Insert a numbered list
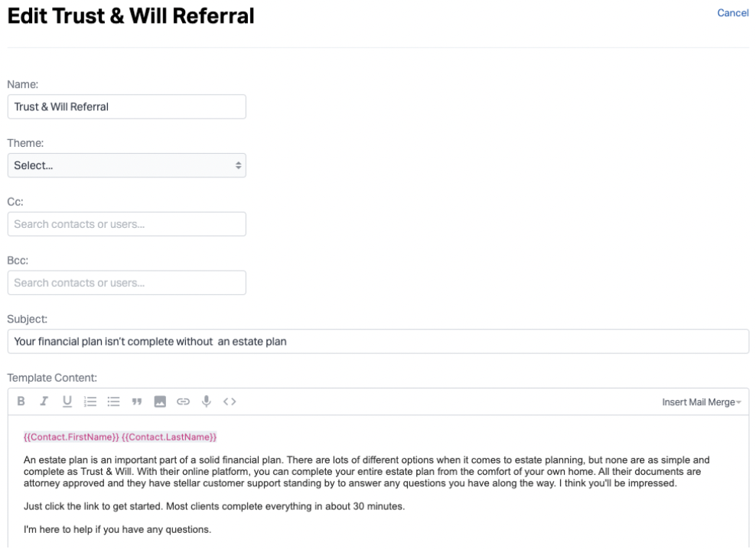This screenshot has width=756, height=549. (90, 401)
